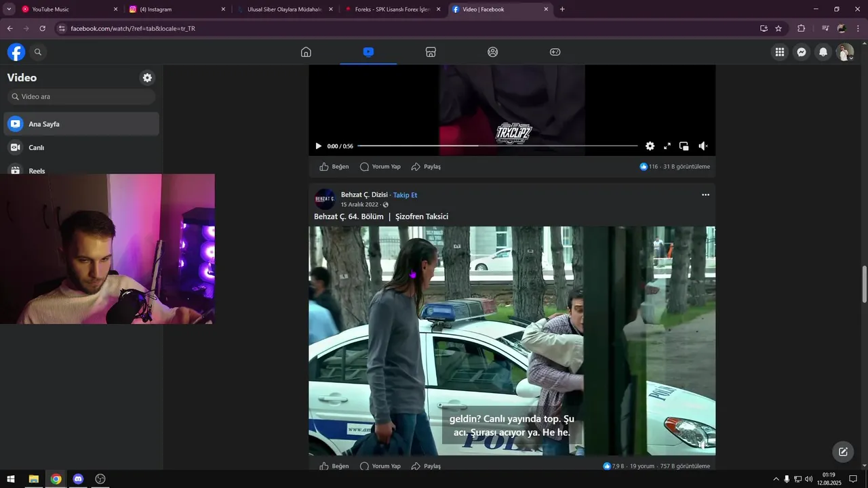View site information icon in address bar

coord(62,28)
